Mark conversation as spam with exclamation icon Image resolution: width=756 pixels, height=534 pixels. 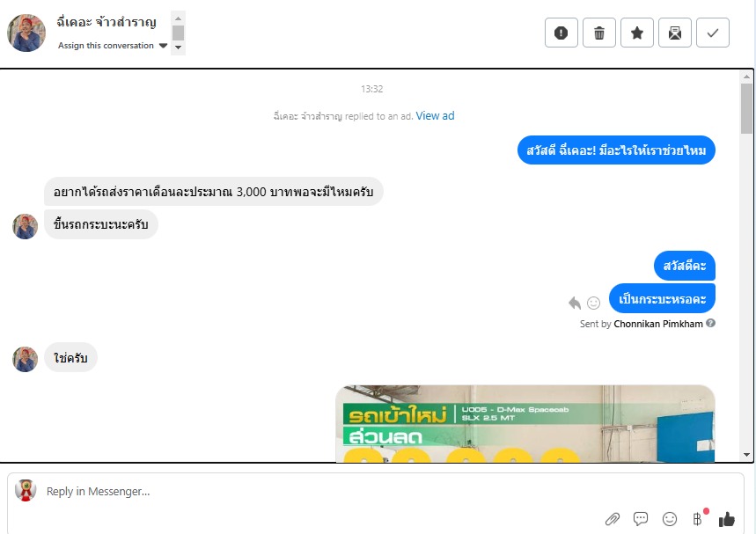561,33
